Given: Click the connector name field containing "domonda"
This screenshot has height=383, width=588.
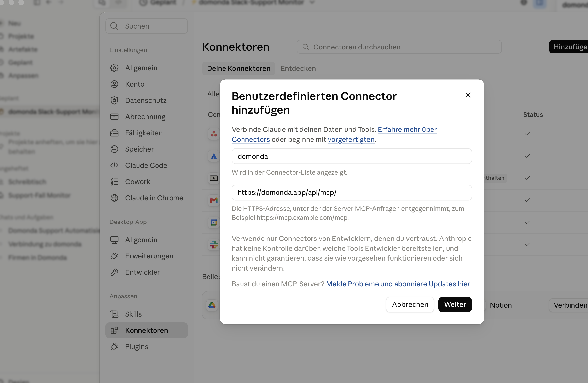Looking at the screenshot, I should (352, 156).
